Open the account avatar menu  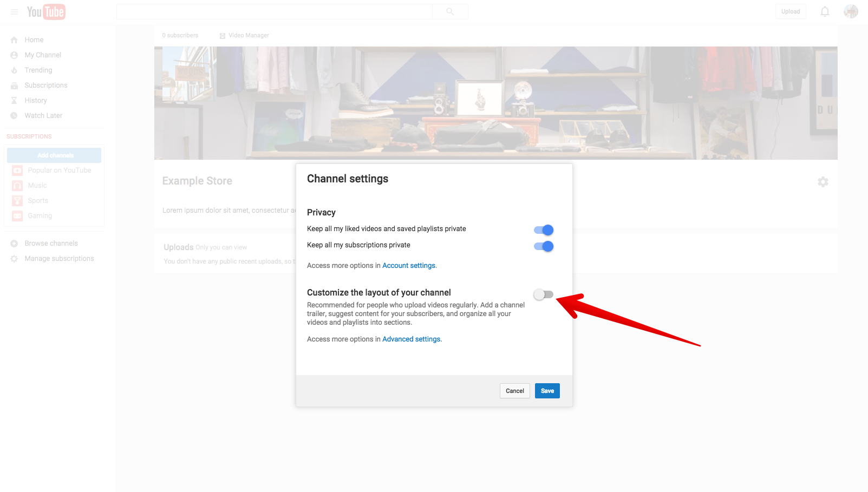851,11
